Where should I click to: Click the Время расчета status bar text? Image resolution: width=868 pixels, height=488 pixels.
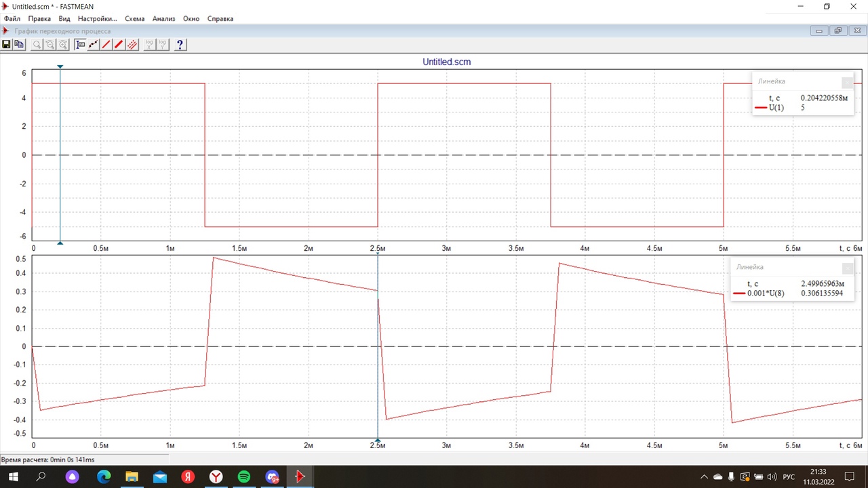point(48,460)
